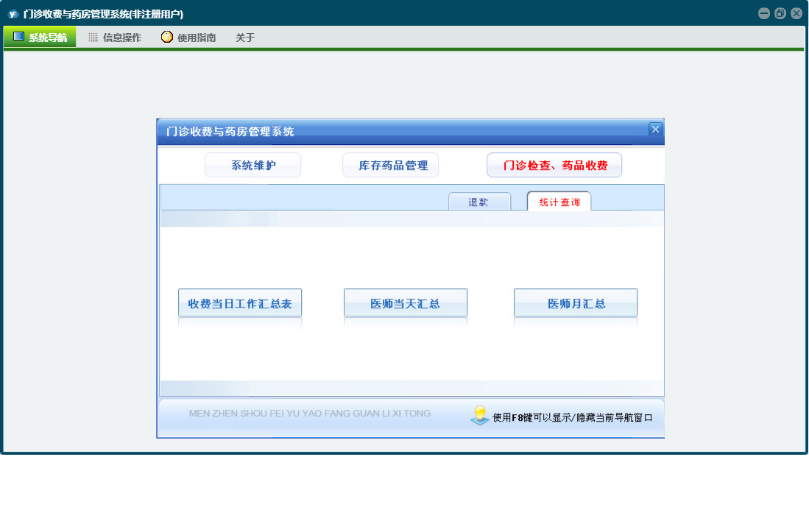Screen dimensions: 809x532
Task: Launch the 医师月汇总 report
Action: pyautogui.click(x=576, y=303)
